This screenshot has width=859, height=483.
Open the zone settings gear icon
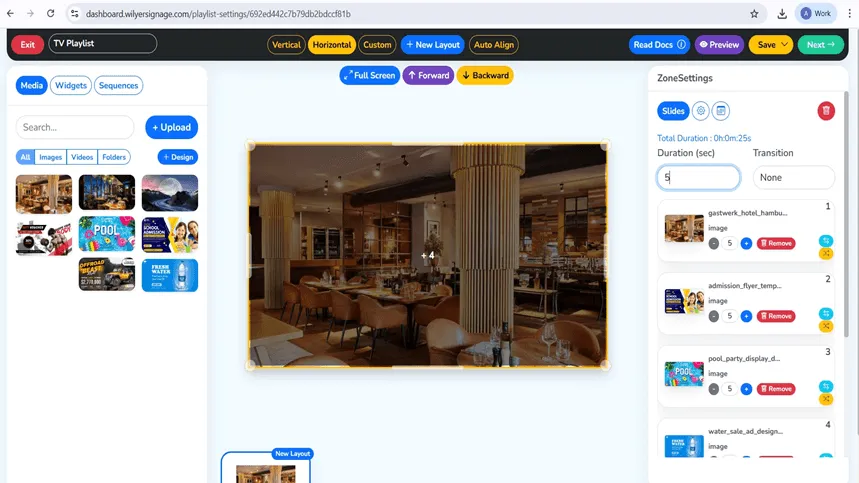click(700, 111)
